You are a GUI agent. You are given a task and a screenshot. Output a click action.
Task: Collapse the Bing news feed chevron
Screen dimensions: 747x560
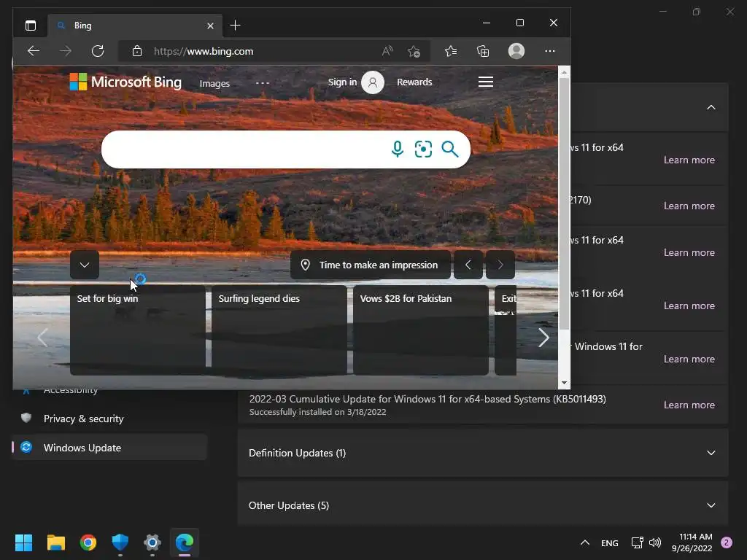[x=85, y=265]
